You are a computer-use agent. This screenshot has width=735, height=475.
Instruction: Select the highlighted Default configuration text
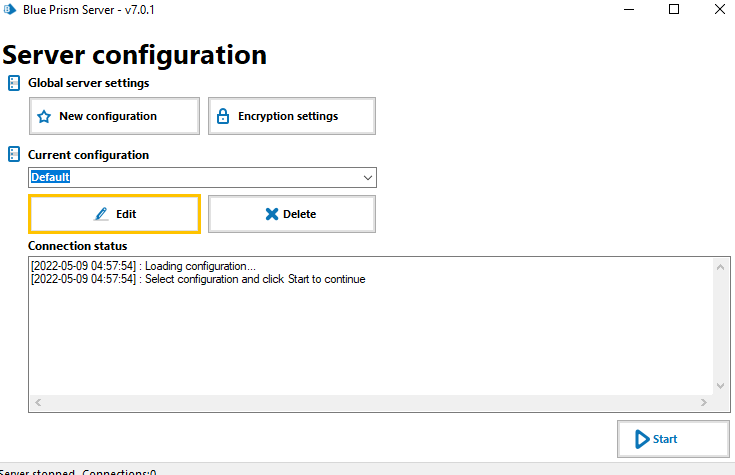click(x=50, y=178)
